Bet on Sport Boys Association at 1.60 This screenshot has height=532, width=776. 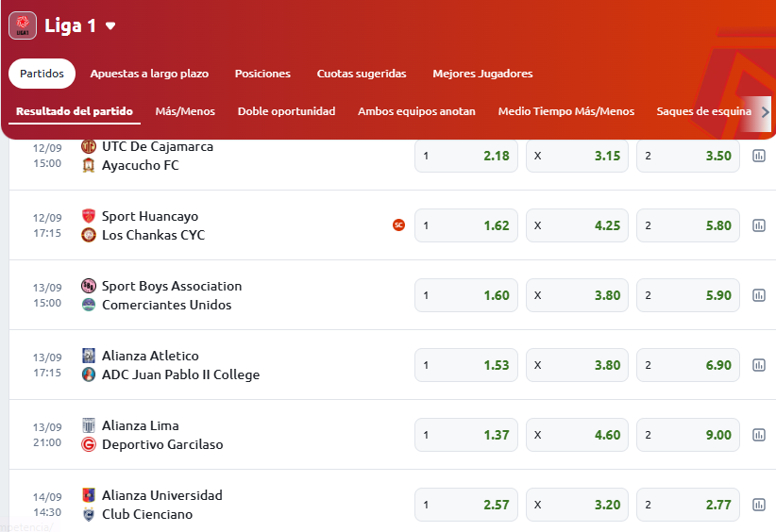pos(466,295)
